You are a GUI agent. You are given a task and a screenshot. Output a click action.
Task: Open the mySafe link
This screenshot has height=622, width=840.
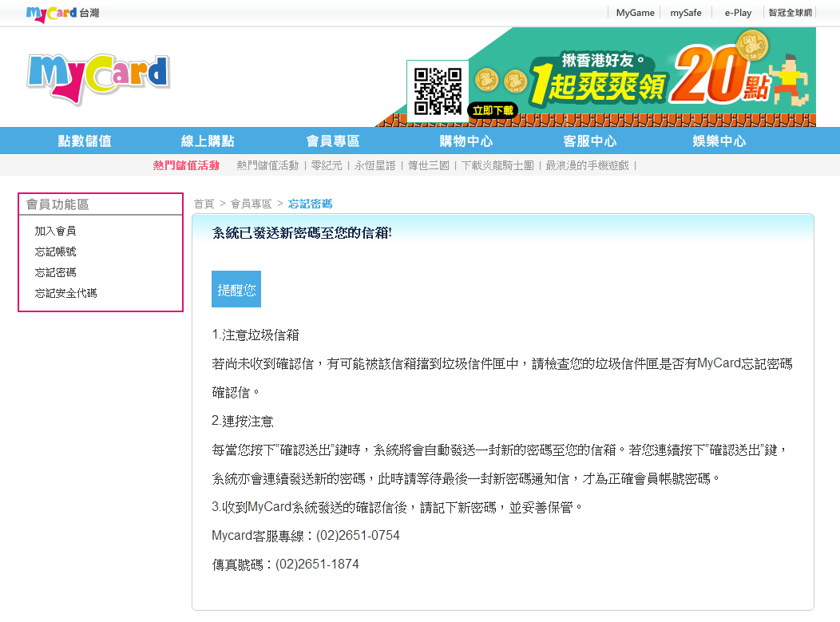685,13
